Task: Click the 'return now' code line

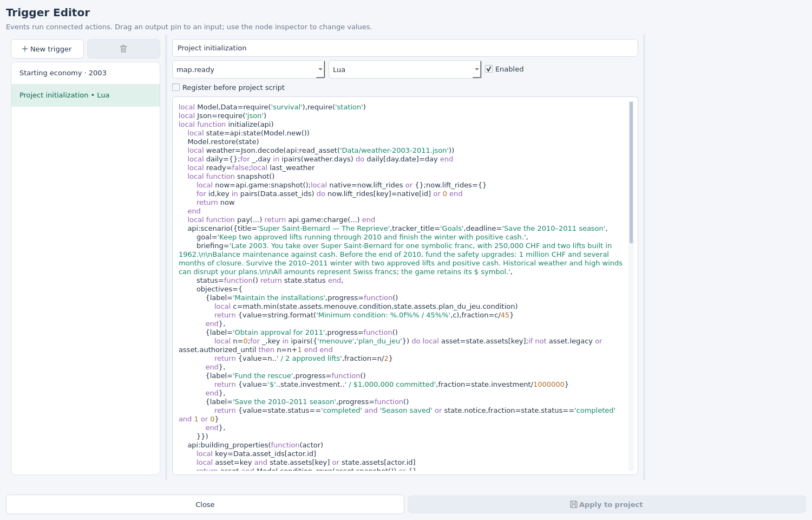Action: coord(215,203)
